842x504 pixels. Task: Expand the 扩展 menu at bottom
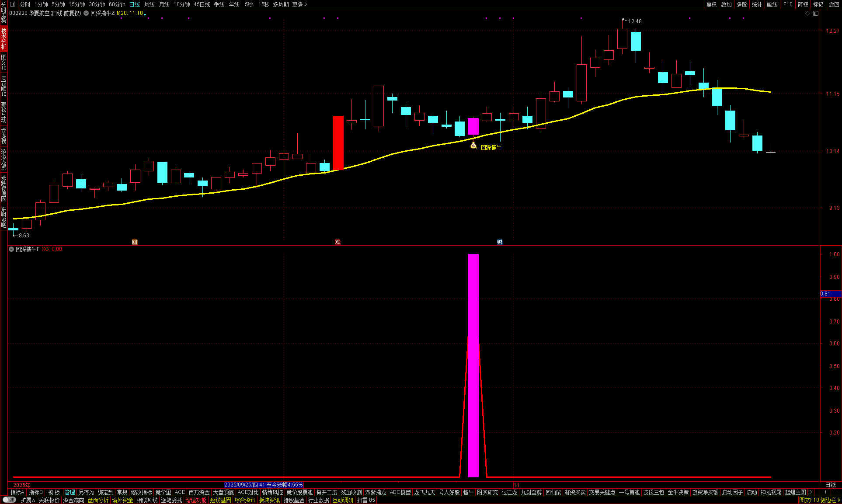point(28,500)
